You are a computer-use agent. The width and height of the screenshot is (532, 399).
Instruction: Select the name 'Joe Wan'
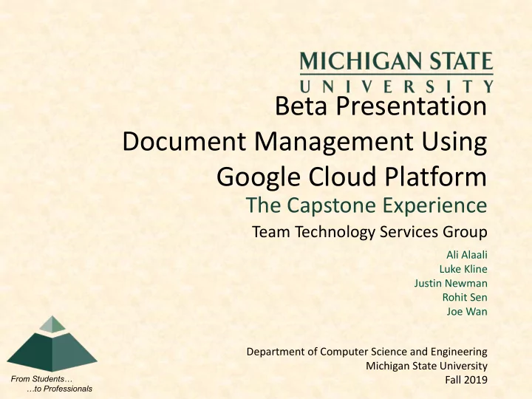pos(467,312)
